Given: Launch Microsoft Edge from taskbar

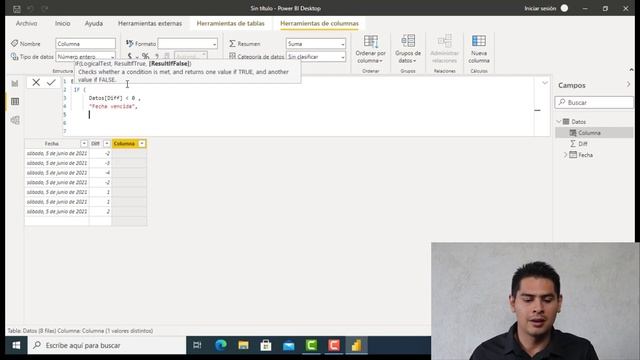Looking at the screenshot, I should 221,345.
